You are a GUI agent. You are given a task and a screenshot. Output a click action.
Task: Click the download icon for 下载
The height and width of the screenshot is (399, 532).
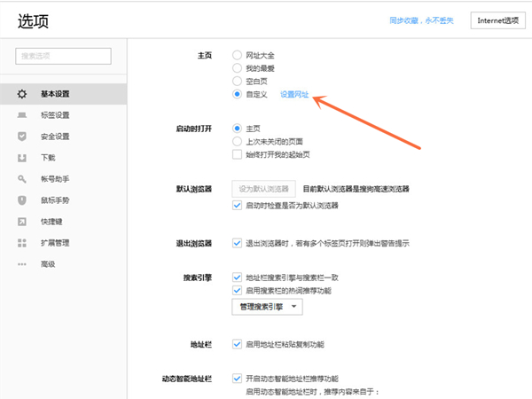[x=22, y=157]
